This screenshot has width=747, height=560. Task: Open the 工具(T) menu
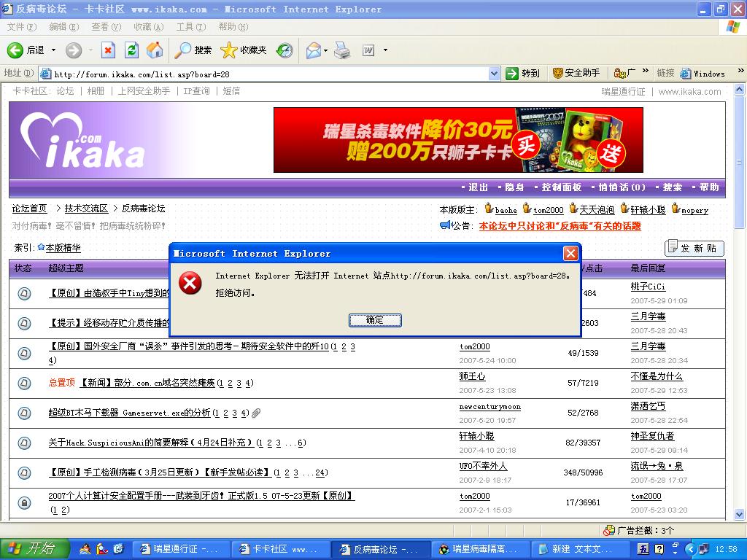190,27
